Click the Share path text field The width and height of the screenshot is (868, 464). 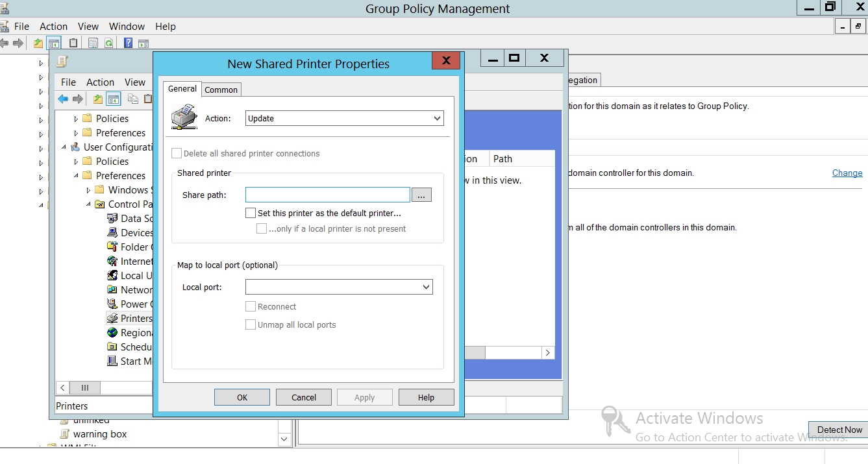click(x=328, y=195)
